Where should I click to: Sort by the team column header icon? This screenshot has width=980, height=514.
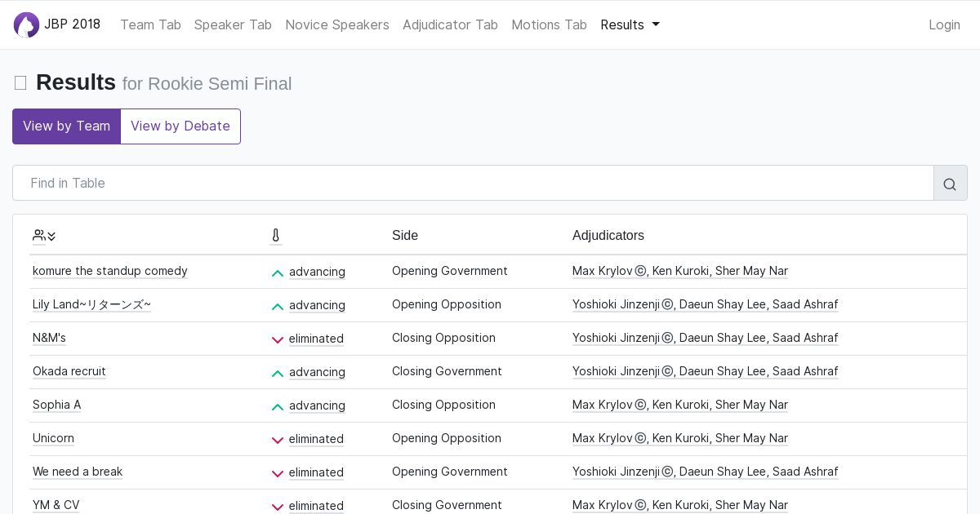[x=44, y=236]
